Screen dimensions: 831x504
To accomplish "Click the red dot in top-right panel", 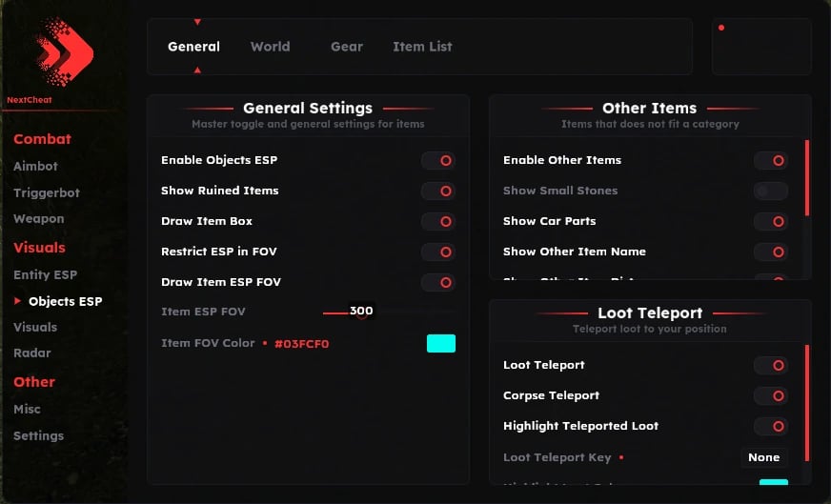I will pyautogui.click(x=721, y=28).
